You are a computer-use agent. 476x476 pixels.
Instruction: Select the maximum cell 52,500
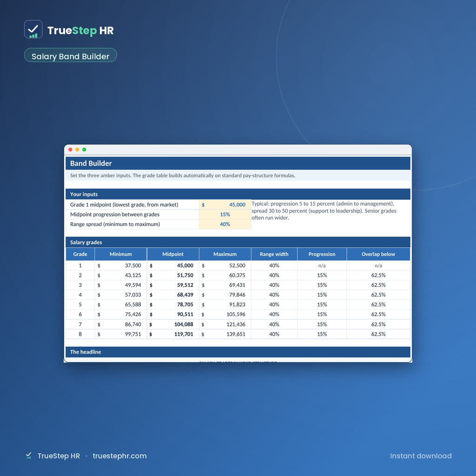225,265
